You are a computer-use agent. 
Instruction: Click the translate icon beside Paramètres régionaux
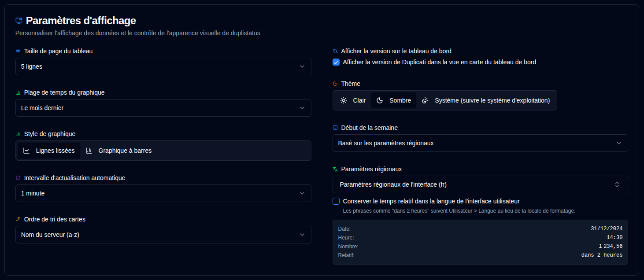[x=335, y=169]
